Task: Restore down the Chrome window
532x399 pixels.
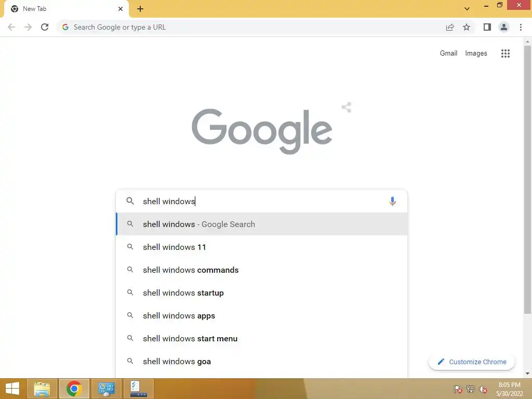Action: tap(499, 5)
